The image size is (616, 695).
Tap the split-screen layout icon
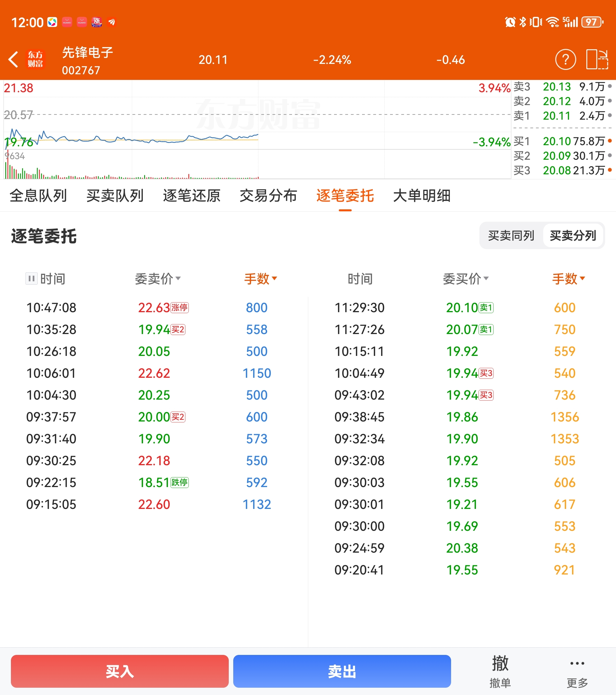[597, 60]
